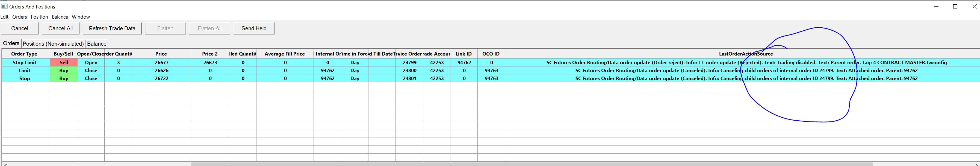Click the Cancel button

[20, 28]
